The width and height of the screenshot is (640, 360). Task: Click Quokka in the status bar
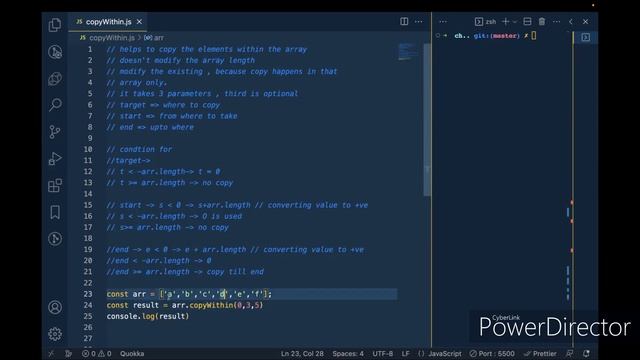click(x=132, y=353)
